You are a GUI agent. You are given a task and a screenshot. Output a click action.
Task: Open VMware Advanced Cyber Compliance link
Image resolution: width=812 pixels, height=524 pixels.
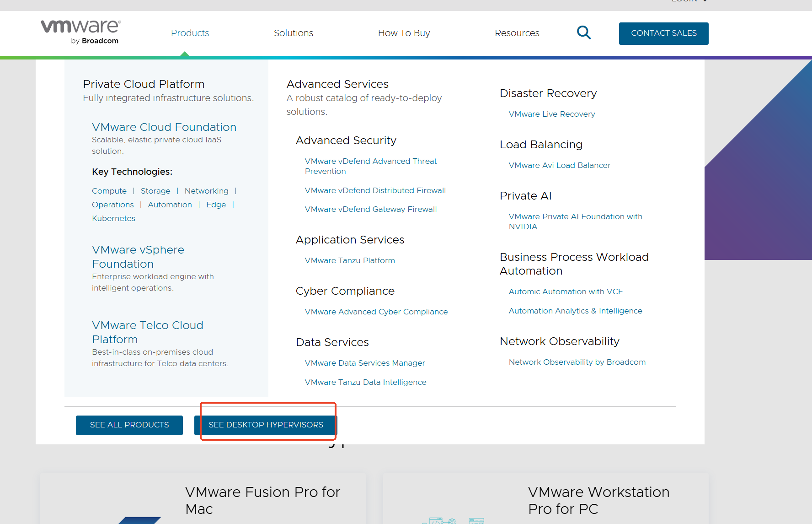tap(376, 312)
